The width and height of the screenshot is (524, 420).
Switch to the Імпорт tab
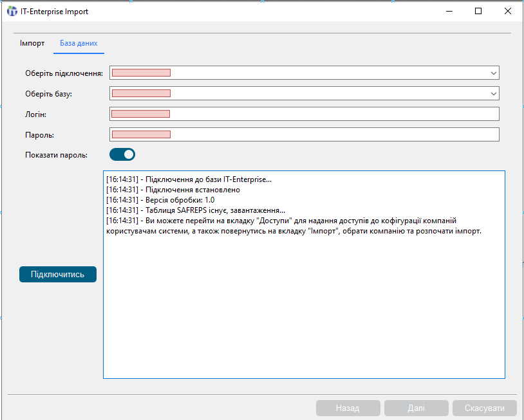click(x=32, y=43)
